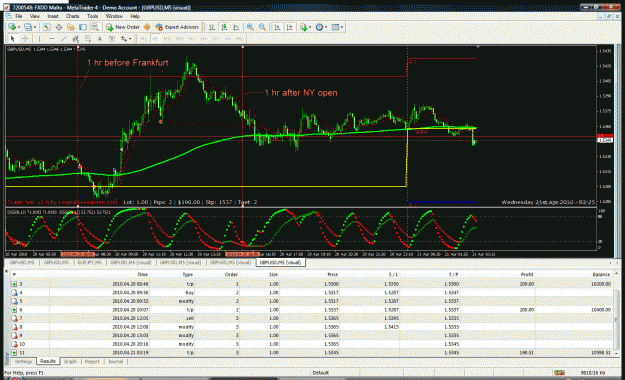
Task: Select the text label tool
Action: pos(112,39)
